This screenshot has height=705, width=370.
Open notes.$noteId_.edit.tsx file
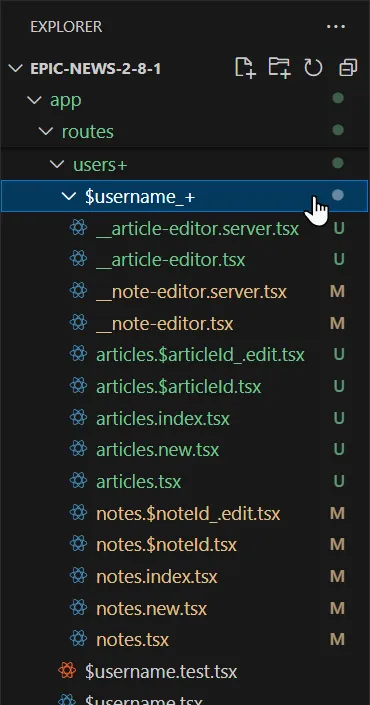188,513
